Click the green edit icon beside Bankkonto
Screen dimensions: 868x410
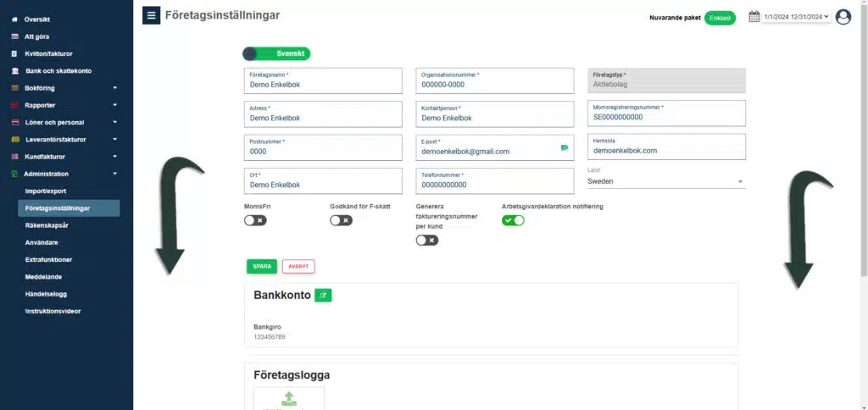(x=323, y=296)
